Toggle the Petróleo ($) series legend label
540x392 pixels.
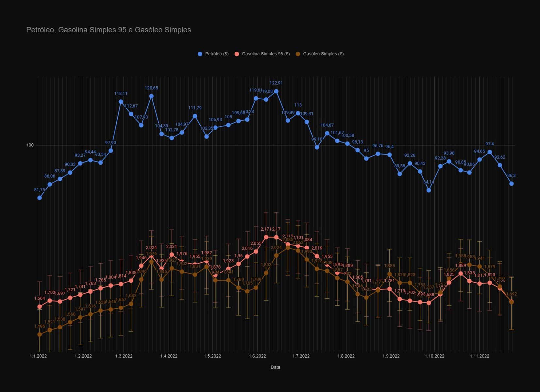point(217,54)
